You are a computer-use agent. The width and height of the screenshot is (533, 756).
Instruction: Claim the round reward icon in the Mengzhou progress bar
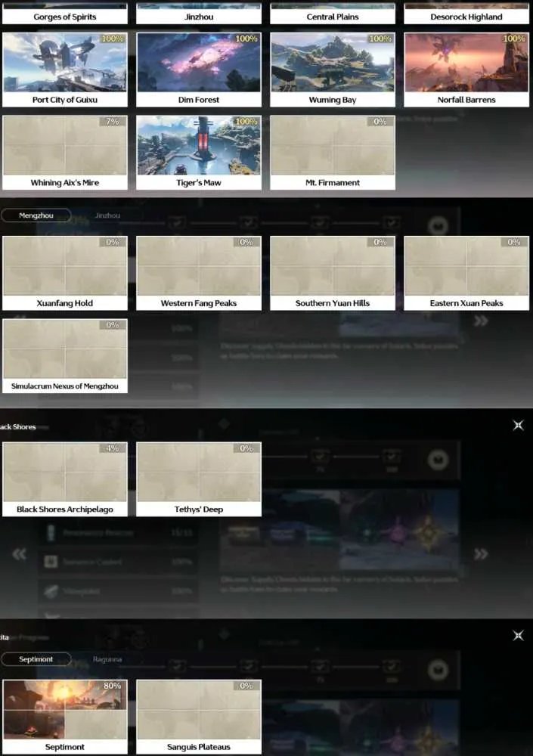pyautogui.click(x=438, y=225)
